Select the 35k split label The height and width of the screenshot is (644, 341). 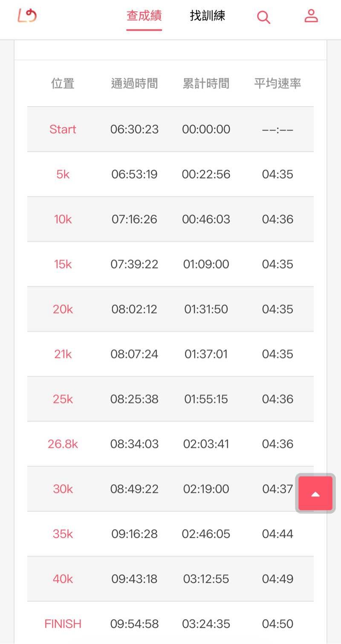tap(63, 534)
